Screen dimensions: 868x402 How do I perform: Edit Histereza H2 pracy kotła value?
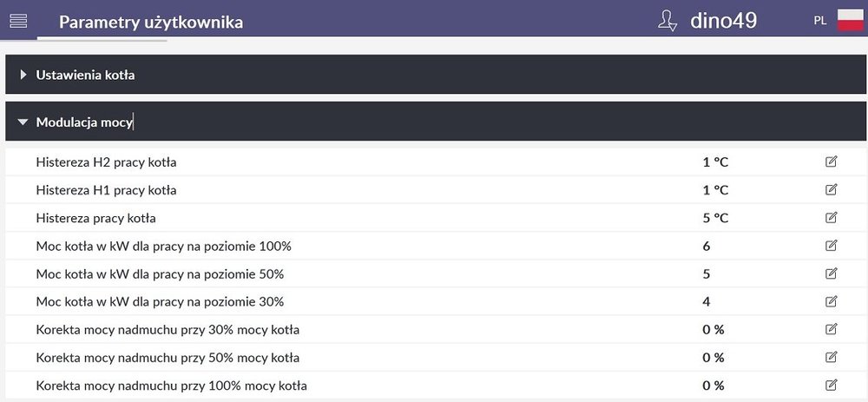832,161
